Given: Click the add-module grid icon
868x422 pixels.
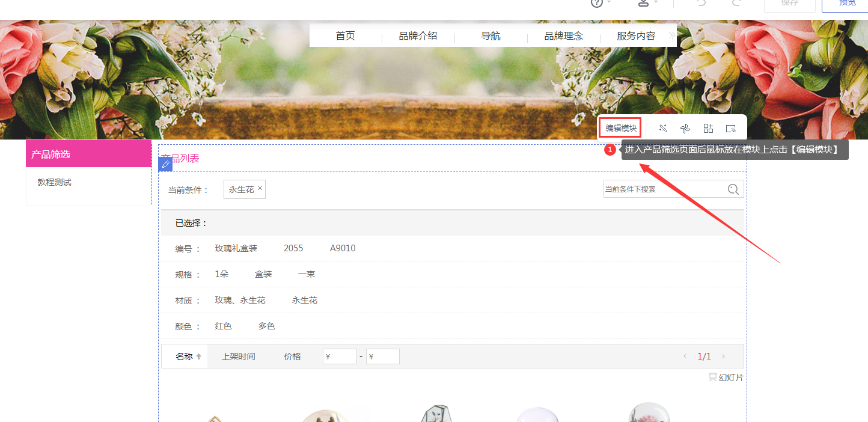Looking at the screenshot, I should coord(708,128).
